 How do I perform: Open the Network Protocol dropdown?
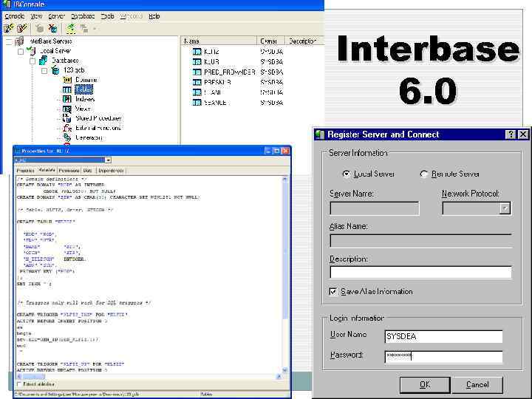(505, 208)
